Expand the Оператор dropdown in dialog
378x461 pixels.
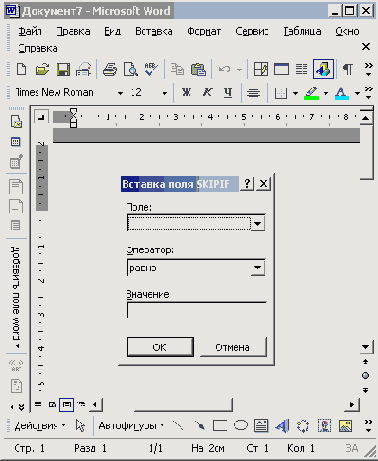click(x=258, y=268)
